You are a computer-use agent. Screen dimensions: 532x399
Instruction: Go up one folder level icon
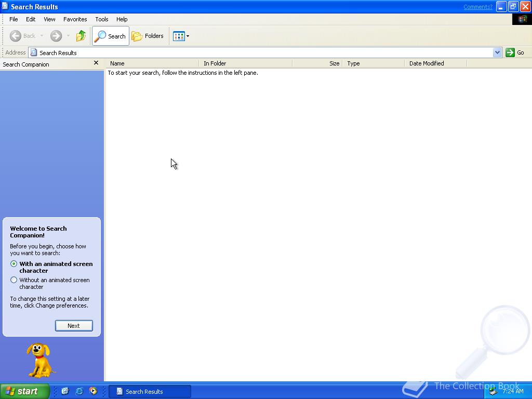click(x=81, y=36)
